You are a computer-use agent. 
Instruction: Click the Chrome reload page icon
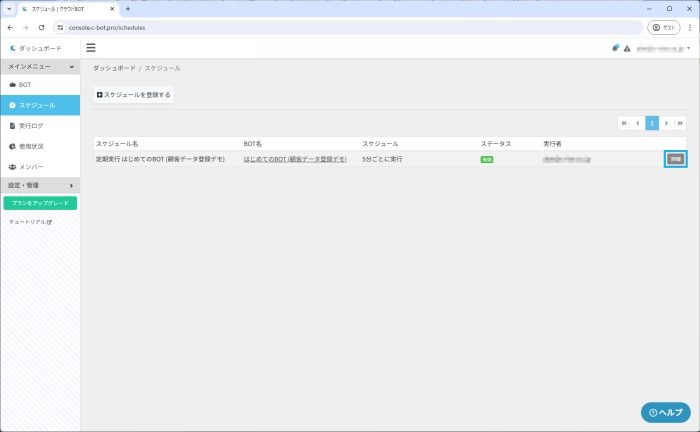coord(41,27)
